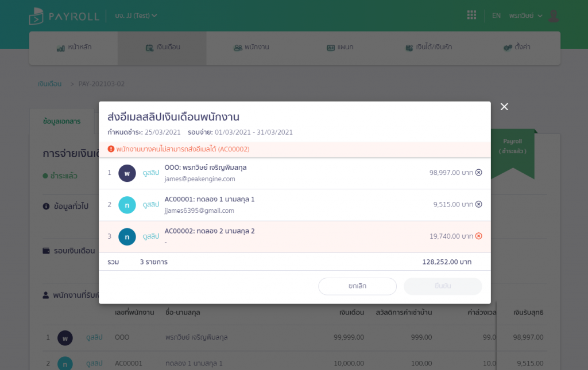Image resolution: width=588 pixels, height=370 pixels.
Task: Switch language via EN selector
Action: [x=496, y=15]
